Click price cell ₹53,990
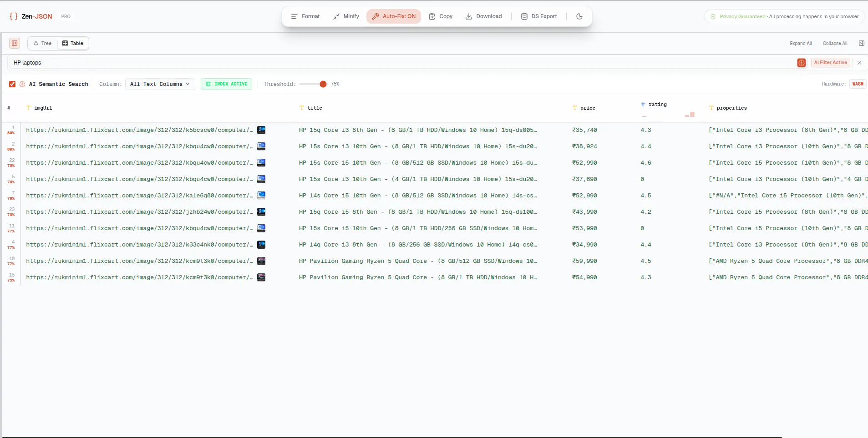 click(584, 228)
